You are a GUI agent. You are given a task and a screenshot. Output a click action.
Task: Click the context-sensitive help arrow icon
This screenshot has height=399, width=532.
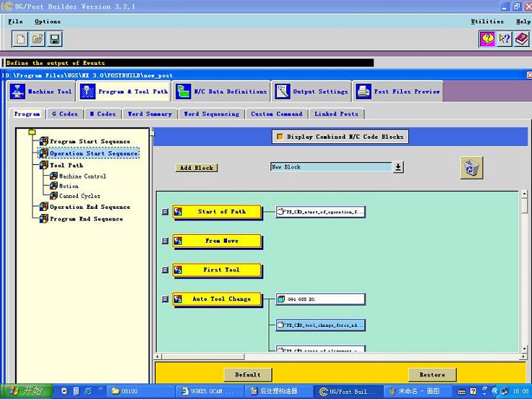504,39
